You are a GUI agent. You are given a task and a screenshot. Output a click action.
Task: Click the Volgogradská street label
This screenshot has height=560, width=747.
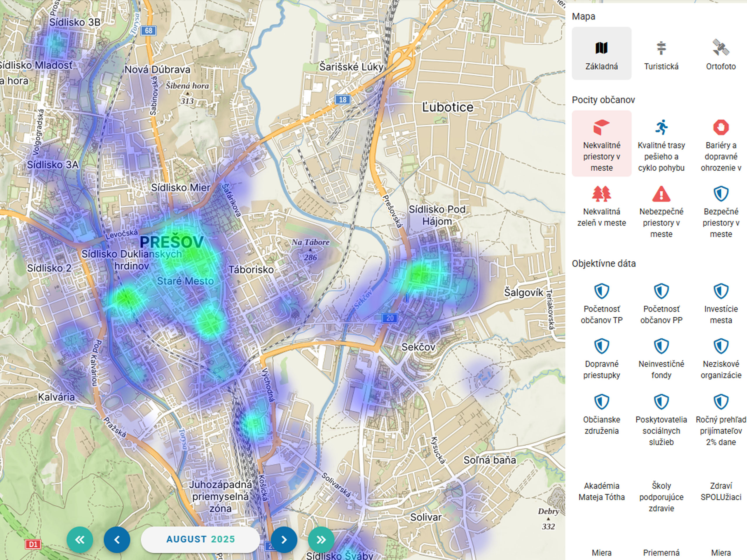38,132
